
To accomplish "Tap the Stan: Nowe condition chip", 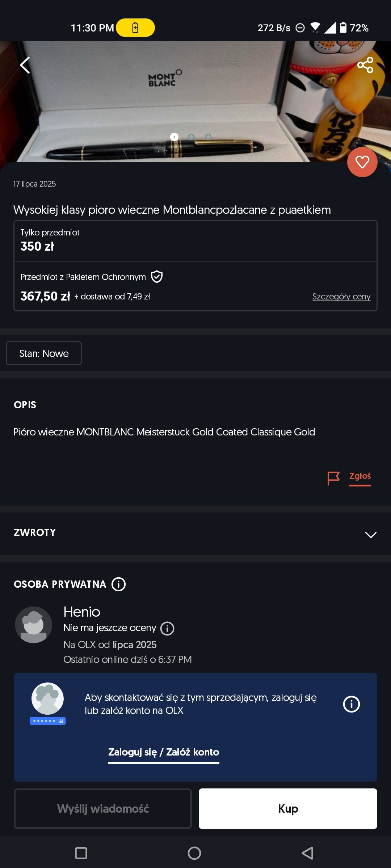I will 44,353.
